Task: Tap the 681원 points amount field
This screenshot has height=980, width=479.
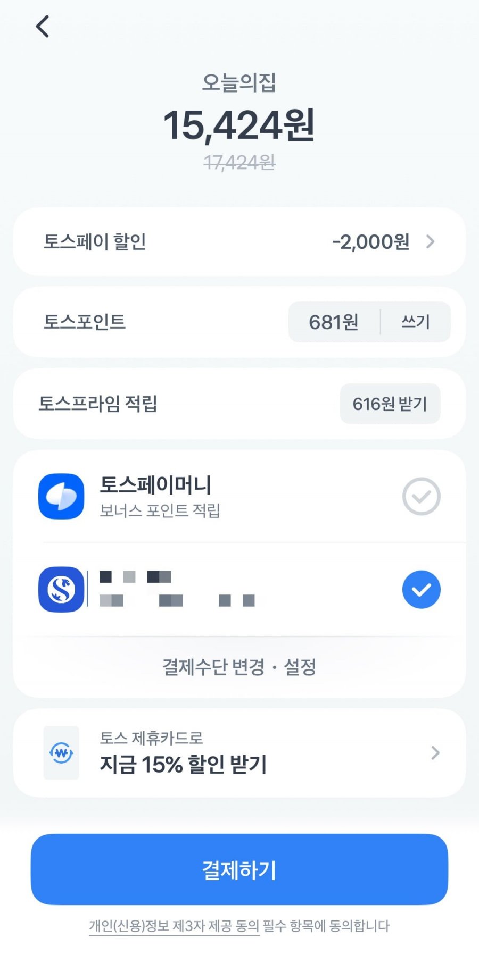Action: coord(334,322)
